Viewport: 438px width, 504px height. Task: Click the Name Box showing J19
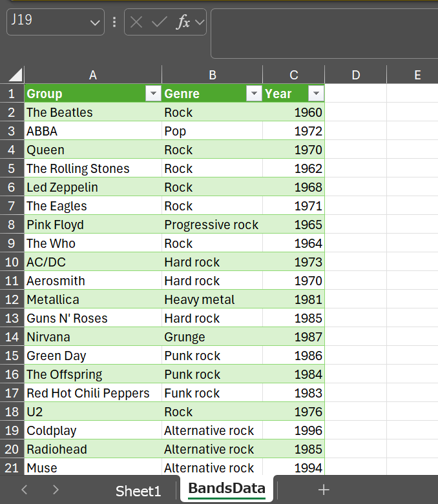point(56,22)
